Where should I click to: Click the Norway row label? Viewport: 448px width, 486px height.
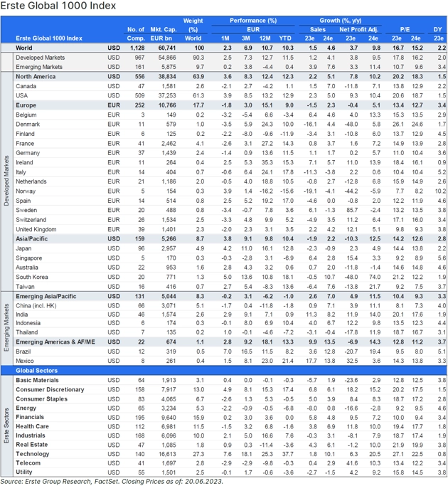(x=26, y=191)
